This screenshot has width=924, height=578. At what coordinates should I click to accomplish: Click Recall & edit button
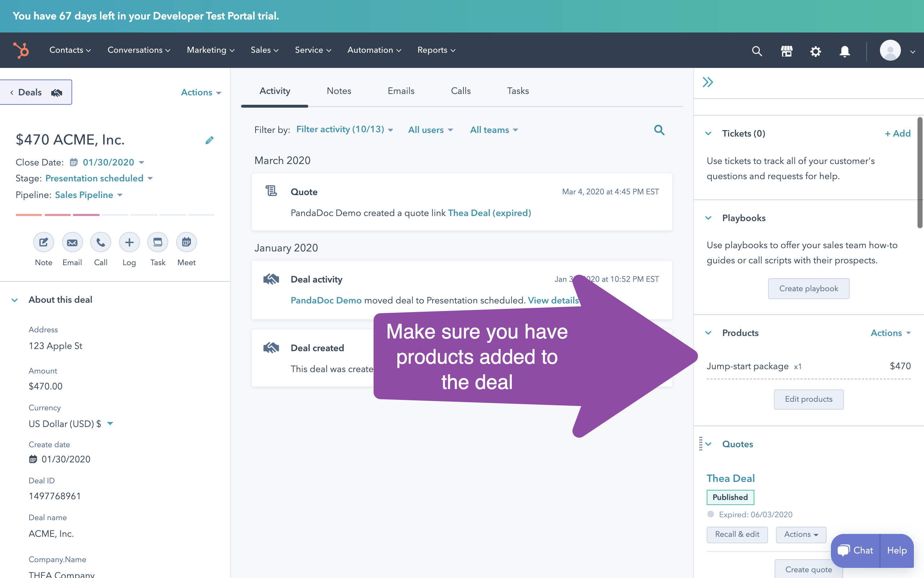737,534
